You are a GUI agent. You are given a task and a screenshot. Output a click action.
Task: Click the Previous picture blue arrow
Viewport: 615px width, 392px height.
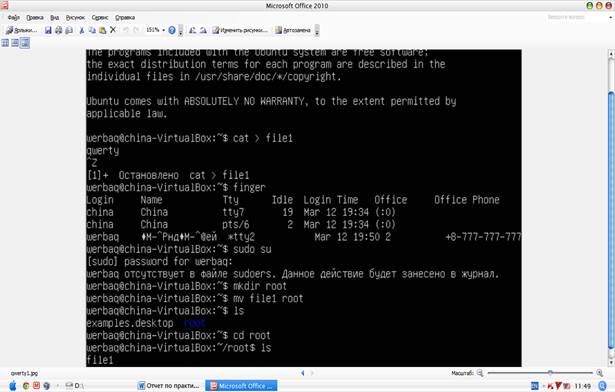[x=302, y=373]
